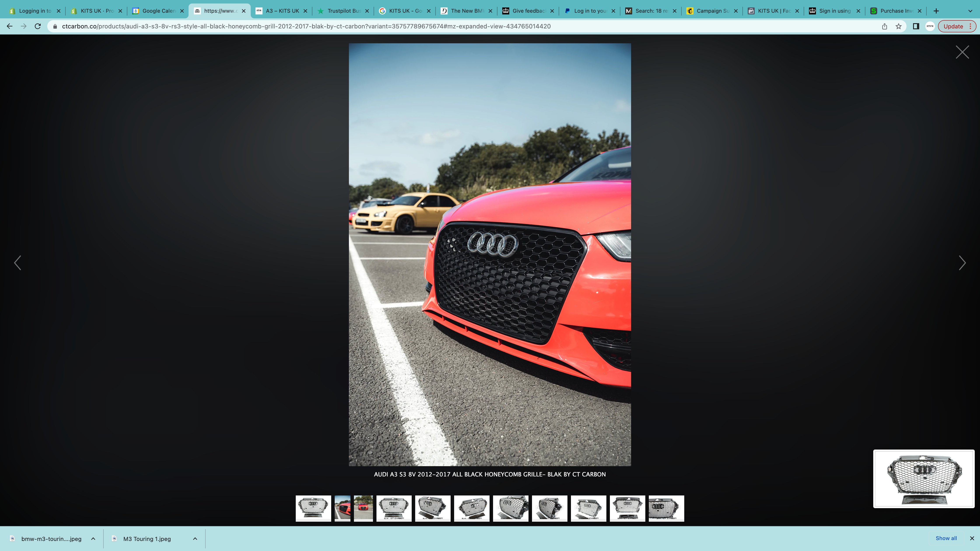Open downloaded M3 Touring 1.jpeg file
The height and width of the screenshot is (551, 980).
point(147,539)
